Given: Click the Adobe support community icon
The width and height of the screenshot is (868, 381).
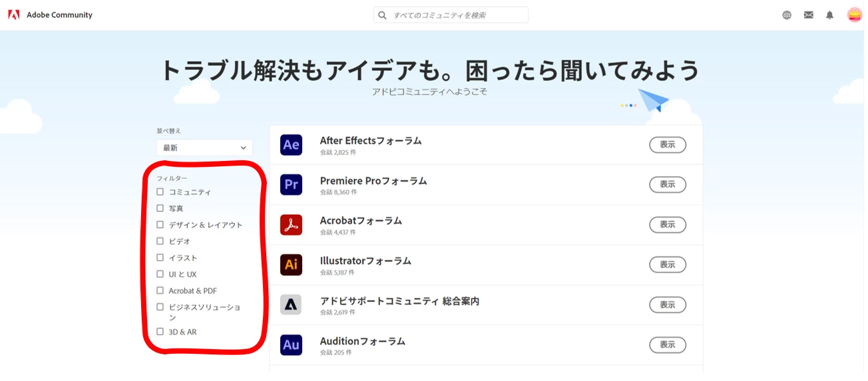Looking at the screenshot, I should [x=291, y=305].
